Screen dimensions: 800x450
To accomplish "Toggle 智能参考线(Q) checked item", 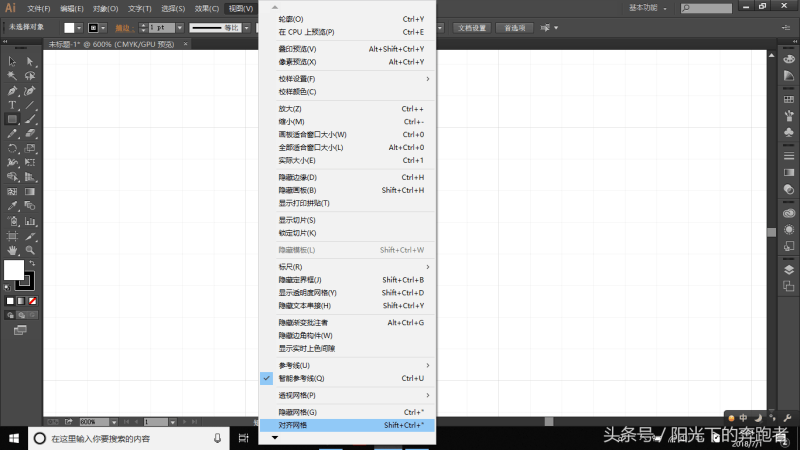I will click(347, 379).
